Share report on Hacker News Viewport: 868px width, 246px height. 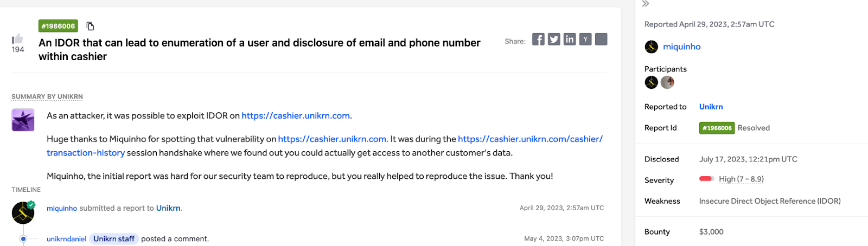coord(585,39)
